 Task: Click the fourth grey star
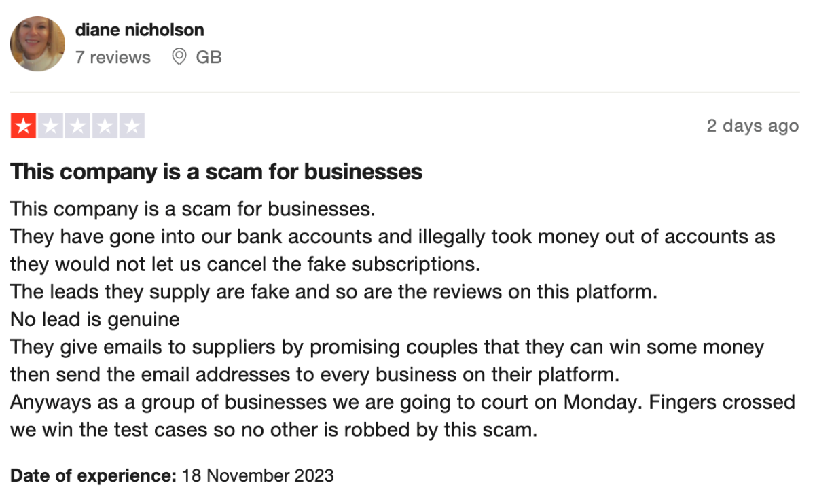(105, 126)
